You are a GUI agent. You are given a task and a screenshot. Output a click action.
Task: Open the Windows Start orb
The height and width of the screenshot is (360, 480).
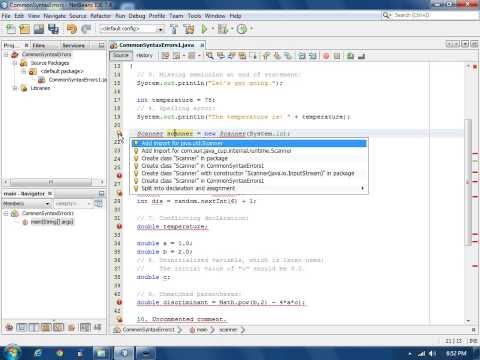[12, 353]
